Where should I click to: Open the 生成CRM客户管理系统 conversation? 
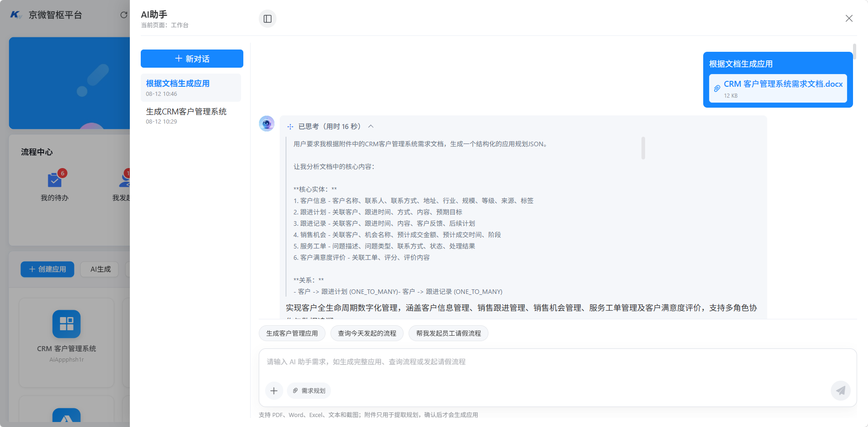(x=191, y=116)
